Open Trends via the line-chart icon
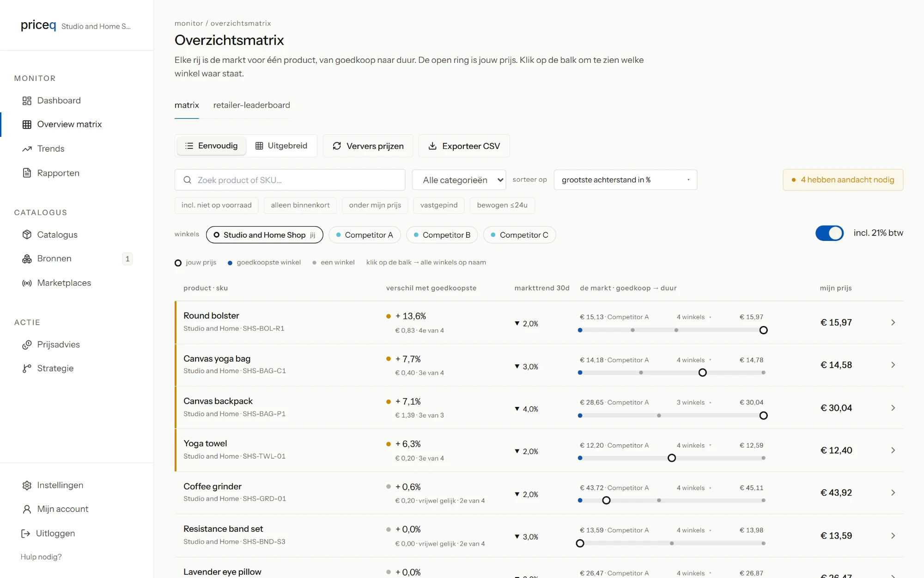 tap(27, 149)
